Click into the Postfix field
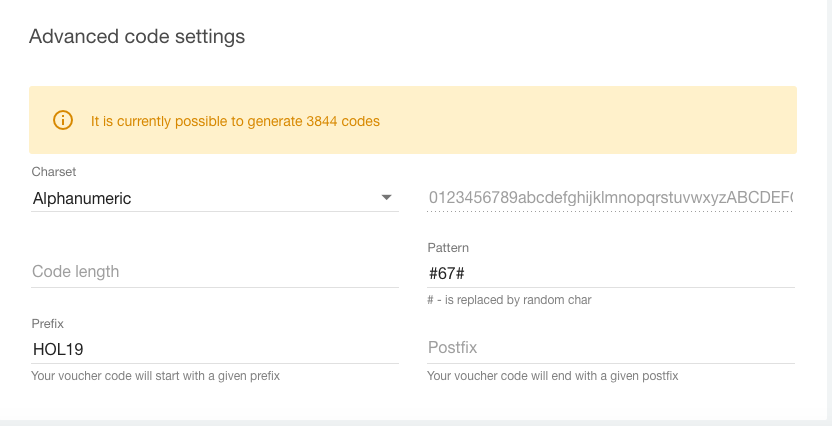The image size is (832, 426). (610, 348)
